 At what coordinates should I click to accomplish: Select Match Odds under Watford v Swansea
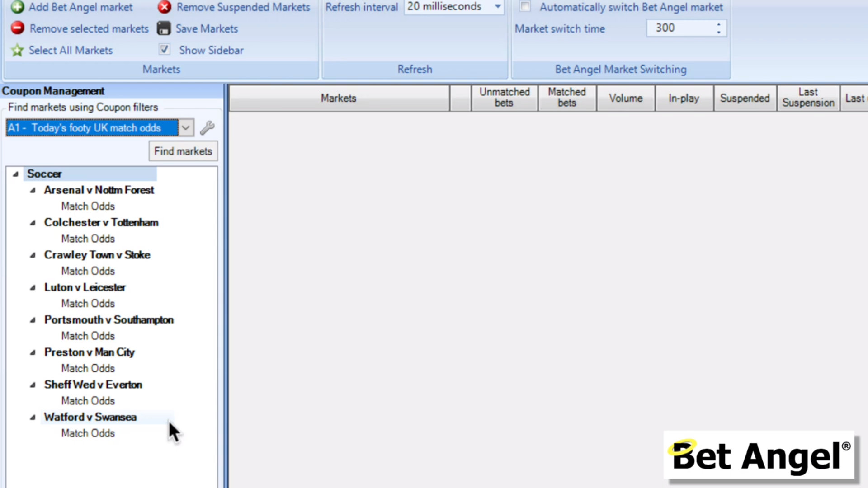coord(88,433)
